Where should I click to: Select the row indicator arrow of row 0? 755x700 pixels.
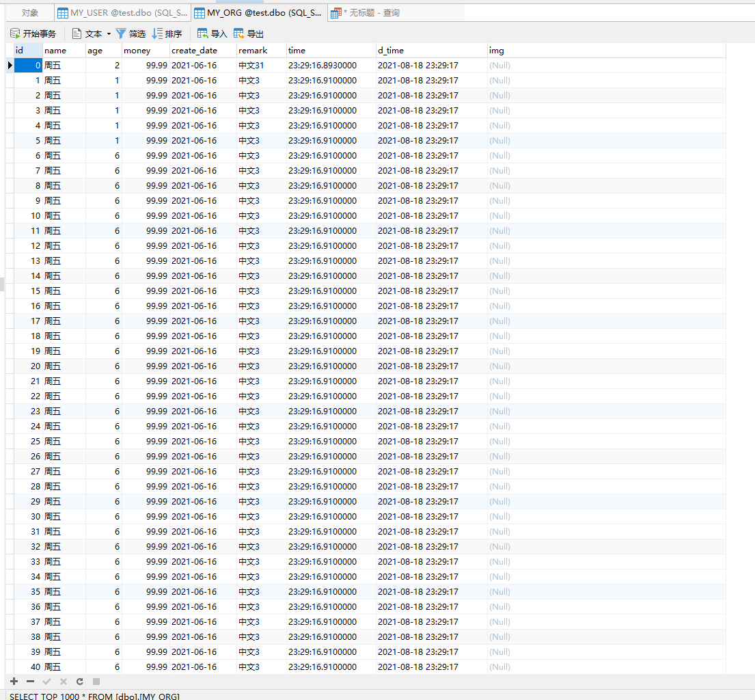[x=10, y=66]
